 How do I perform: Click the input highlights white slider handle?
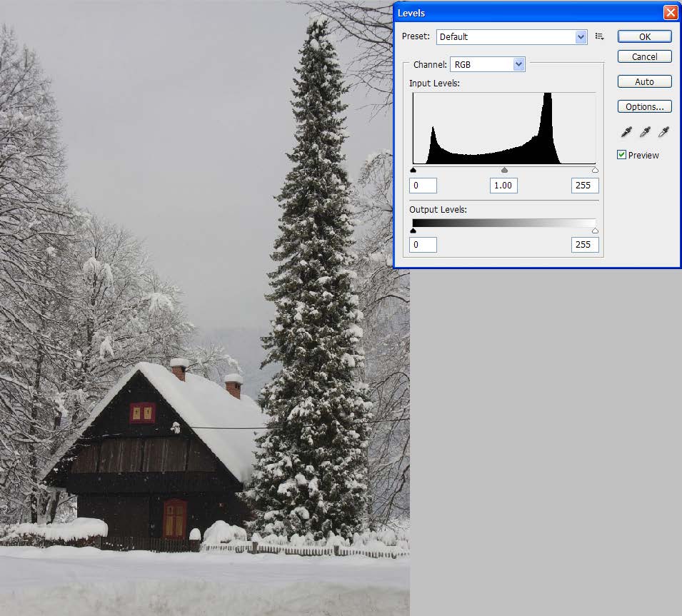pyautogui.click(x=595, y=171)
